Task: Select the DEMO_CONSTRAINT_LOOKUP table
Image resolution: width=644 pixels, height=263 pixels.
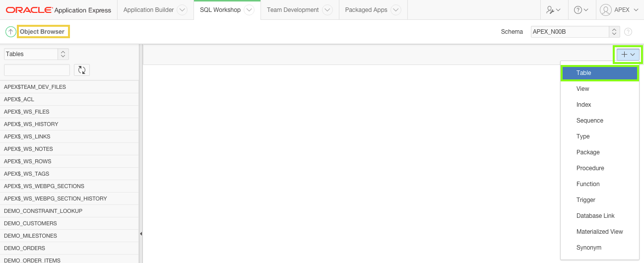Action: point(69,211)
